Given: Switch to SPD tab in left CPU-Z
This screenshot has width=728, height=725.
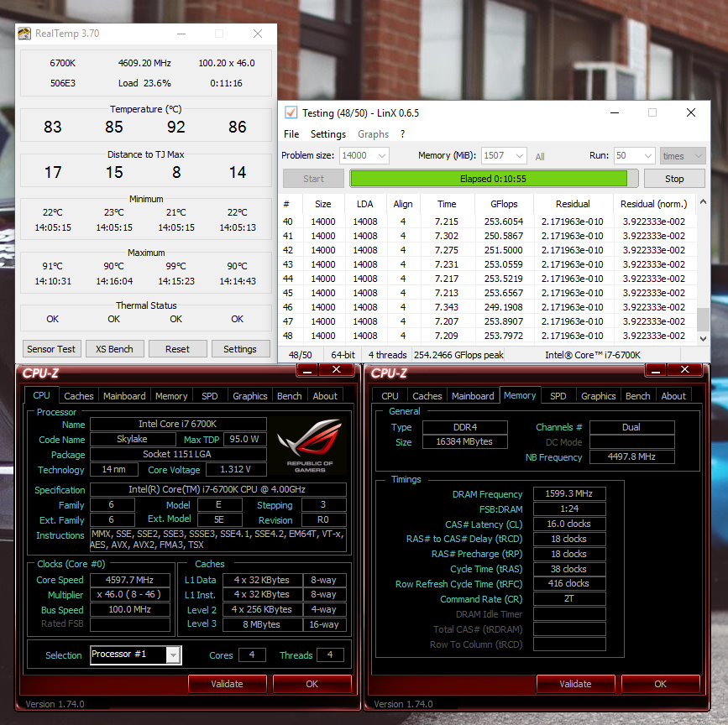Looking at the screenshot, I should click(x=209, y=396).
